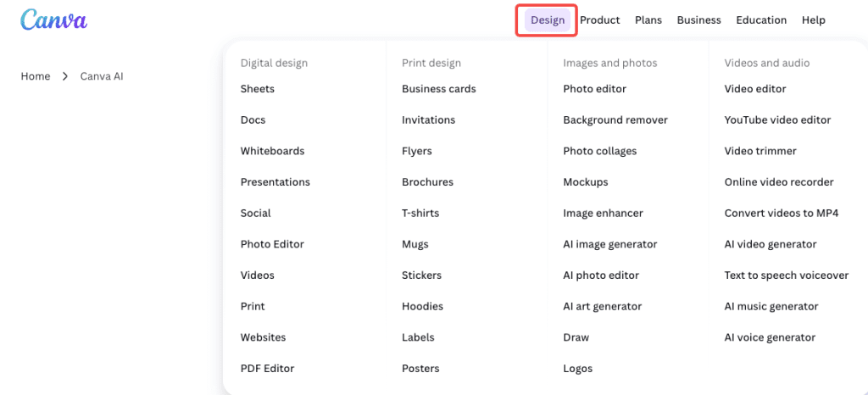
Task: Open AI image generator
Action: pos(609,244)
